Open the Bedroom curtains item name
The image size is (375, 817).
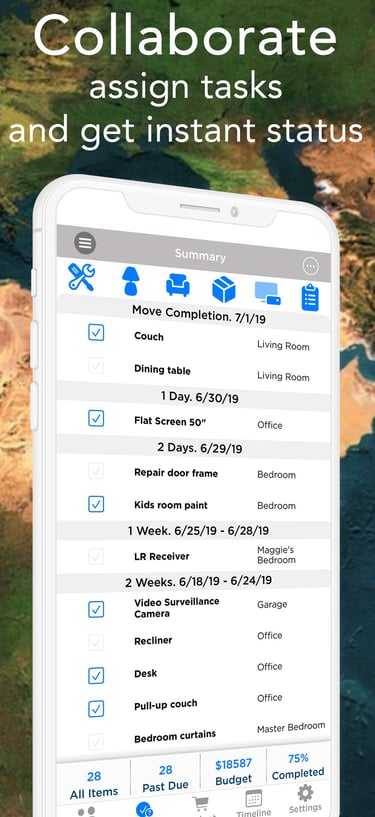(175, 737)
